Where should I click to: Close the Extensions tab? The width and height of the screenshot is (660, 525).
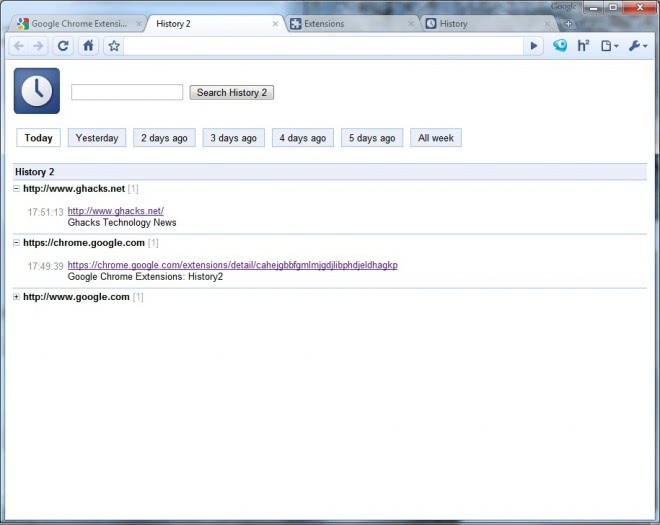click(x=411, y=24)
